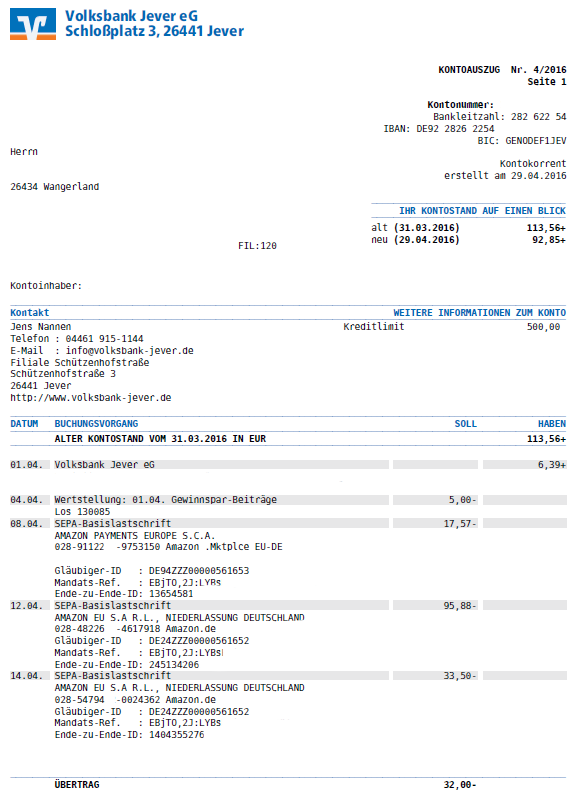This screenshot has height=798, width=580.
Task: Click the SOLL column header
Action: coord(466,423)
